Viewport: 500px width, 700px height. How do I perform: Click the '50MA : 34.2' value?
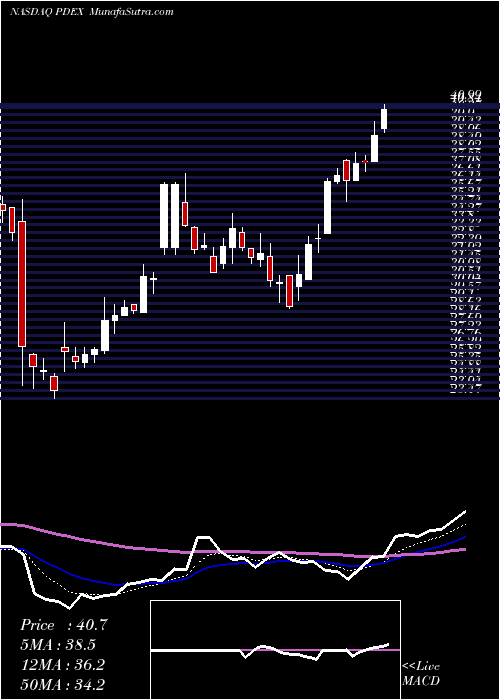point(62,685)
